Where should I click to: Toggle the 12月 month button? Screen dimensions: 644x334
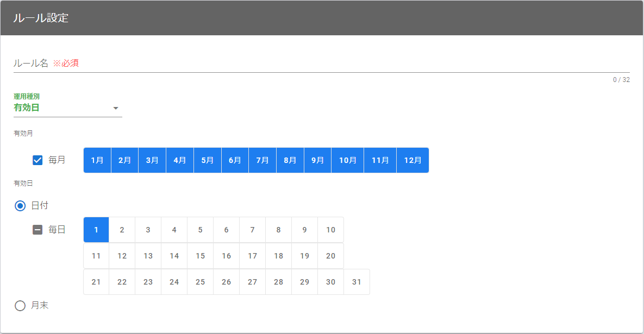point(412,160)
